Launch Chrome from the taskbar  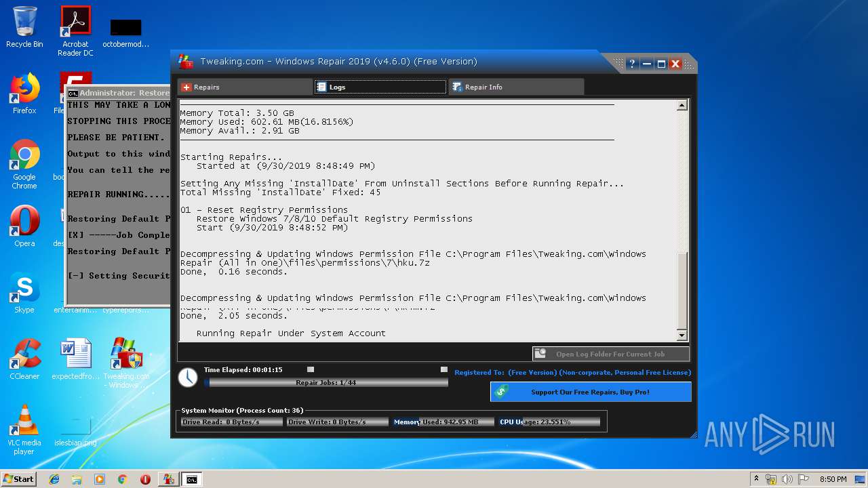pos(123,479)
